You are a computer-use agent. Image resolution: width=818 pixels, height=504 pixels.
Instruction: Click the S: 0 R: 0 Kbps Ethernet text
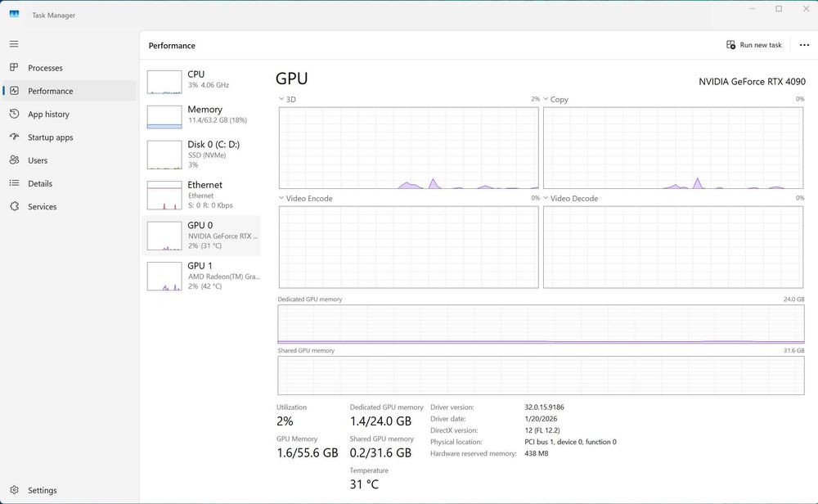tap(210, 205)
